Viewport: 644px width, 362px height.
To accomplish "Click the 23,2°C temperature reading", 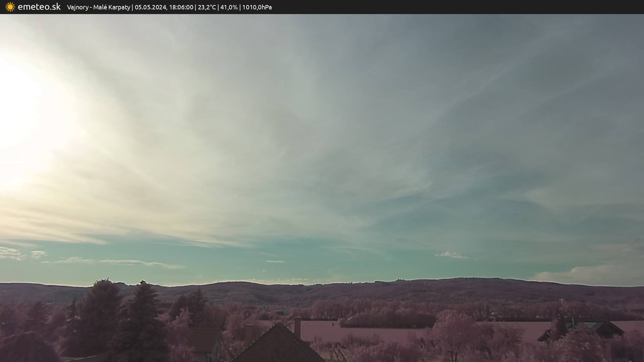I will point(207,7).
